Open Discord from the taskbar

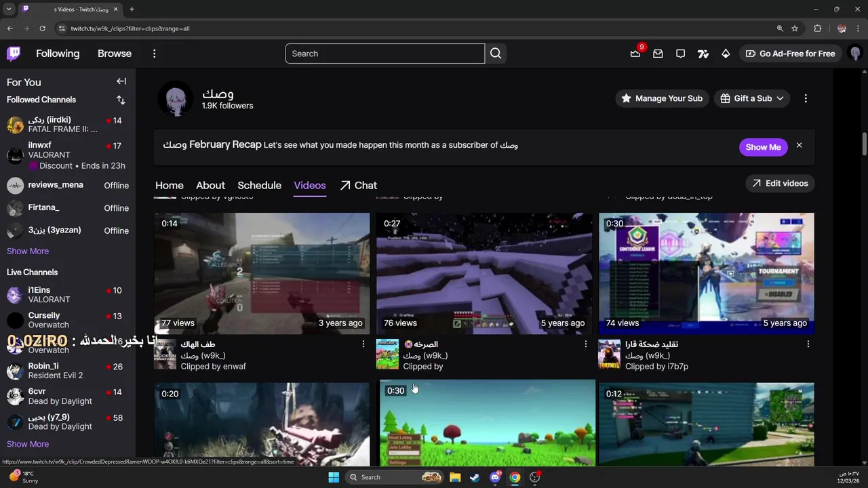[495, 477]
